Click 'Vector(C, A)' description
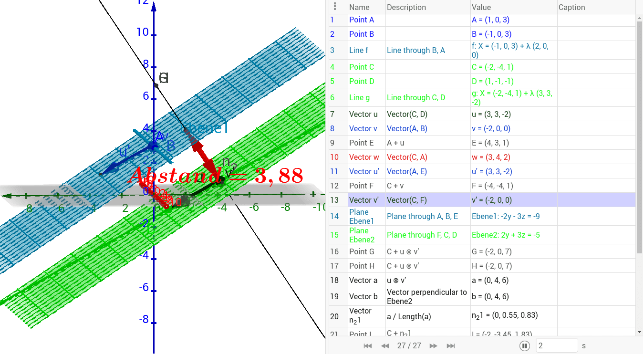Viewport: 644px width, 355px height. [407, 157]
